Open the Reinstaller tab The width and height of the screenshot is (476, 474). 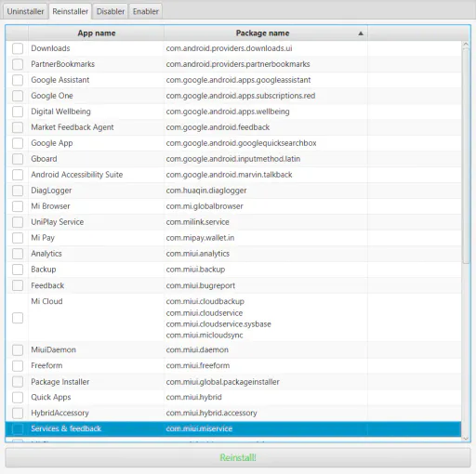70,11
